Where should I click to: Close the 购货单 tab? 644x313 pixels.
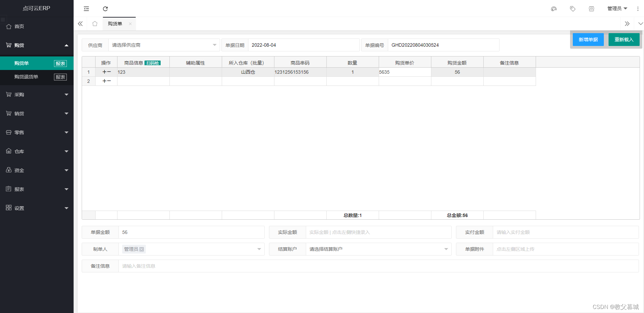pos(130,24)
